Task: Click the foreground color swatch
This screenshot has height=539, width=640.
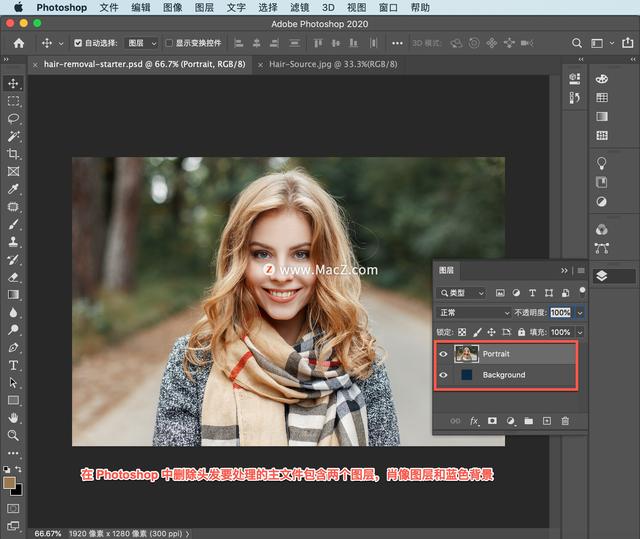Action: tap(10, 482)
